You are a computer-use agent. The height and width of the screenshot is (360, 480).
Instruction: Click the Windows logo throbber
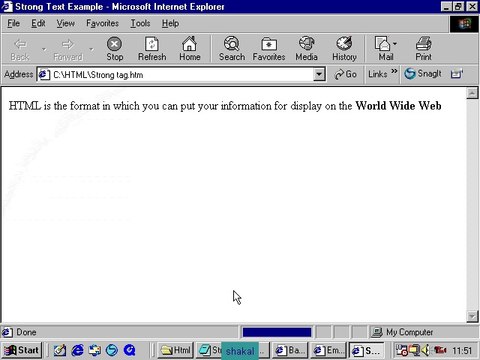pyautogui.click(x=464, y=24)
